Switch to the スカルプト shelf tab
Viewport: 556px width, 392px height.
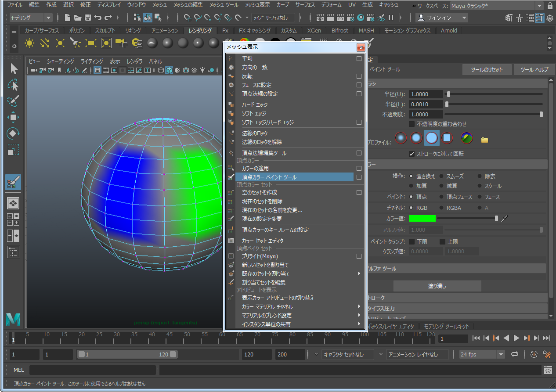coord(105,31)
